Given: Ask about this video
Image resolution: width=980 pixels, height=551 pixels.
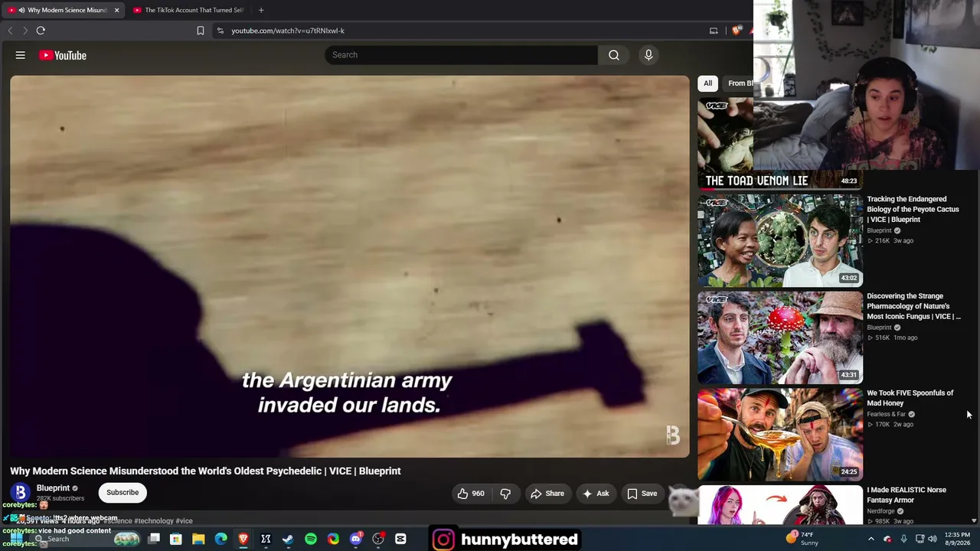Looking at the screenshot, I should pyautogui.click(x=596, y=494).
